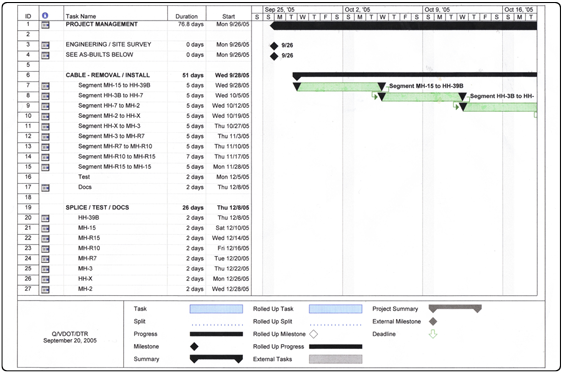Click the indicator icon next to Docs task
Image resolution: width=563 pixels, height=374 pixels.
(x=45, y=188)
